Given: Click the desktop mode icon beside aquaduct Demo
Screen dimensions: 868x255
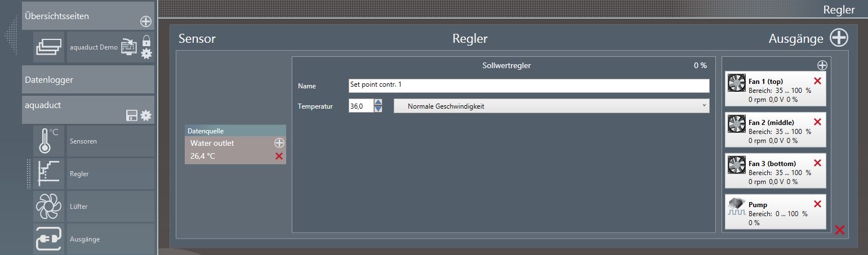Looking at the screenshot, I should click(x=129, y=47).
